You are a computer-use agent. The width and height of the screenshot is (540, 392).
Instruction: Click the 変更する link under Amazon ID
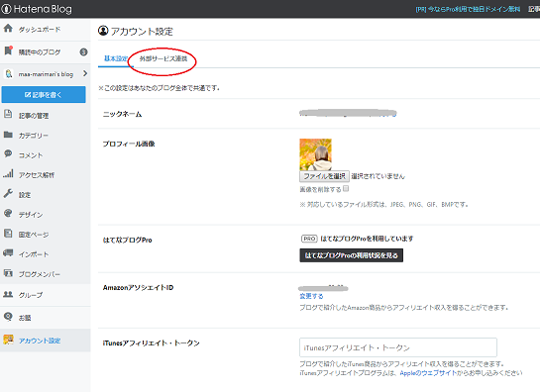pos(311,296)
